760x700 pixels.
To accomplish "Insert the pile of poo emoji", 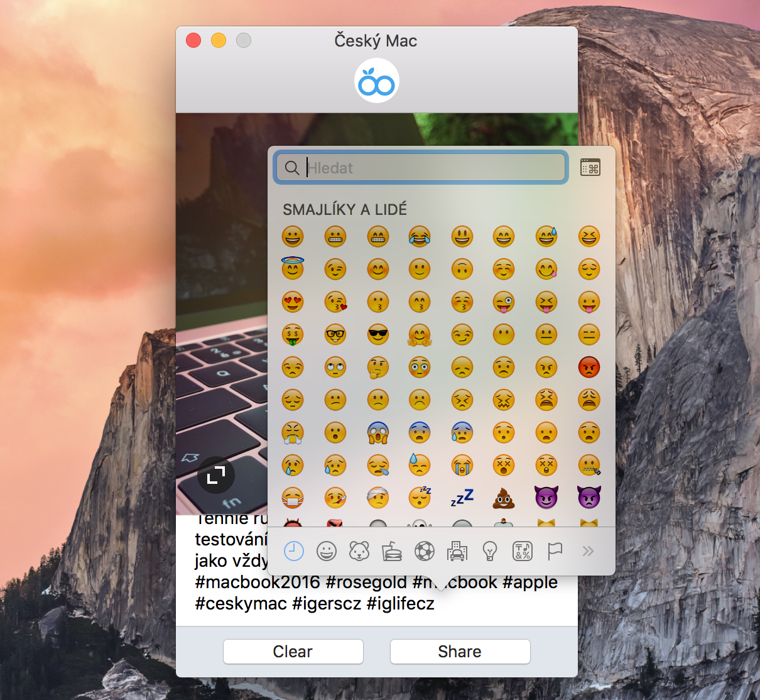I will (x=504, y=498).
